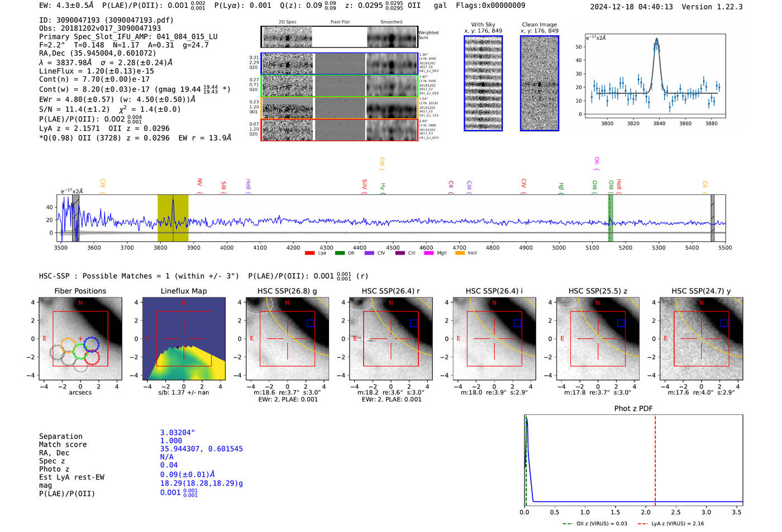Open the orange-bordered fiber spectrum row
Viewport: 782px width, 532px height.
(x=340, y=108)
